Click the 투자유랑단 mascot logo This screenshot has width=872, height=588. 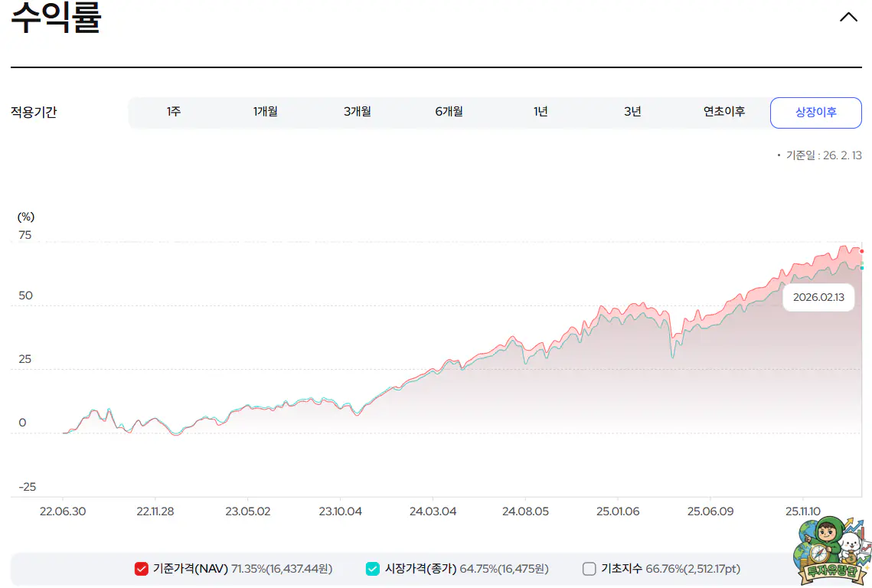pyautogui.click(x=831, y=550)
